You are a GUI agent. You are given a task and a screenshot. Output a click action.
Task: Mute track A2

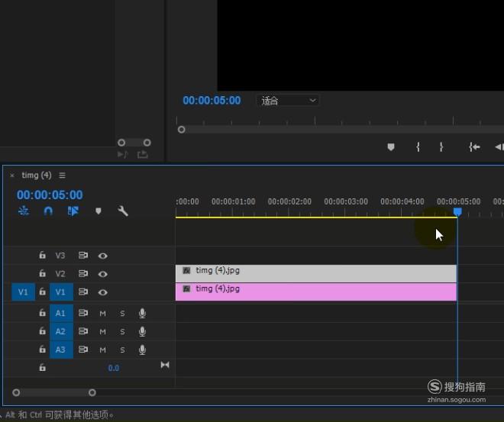pyautogui.click(x=102, y=332)
